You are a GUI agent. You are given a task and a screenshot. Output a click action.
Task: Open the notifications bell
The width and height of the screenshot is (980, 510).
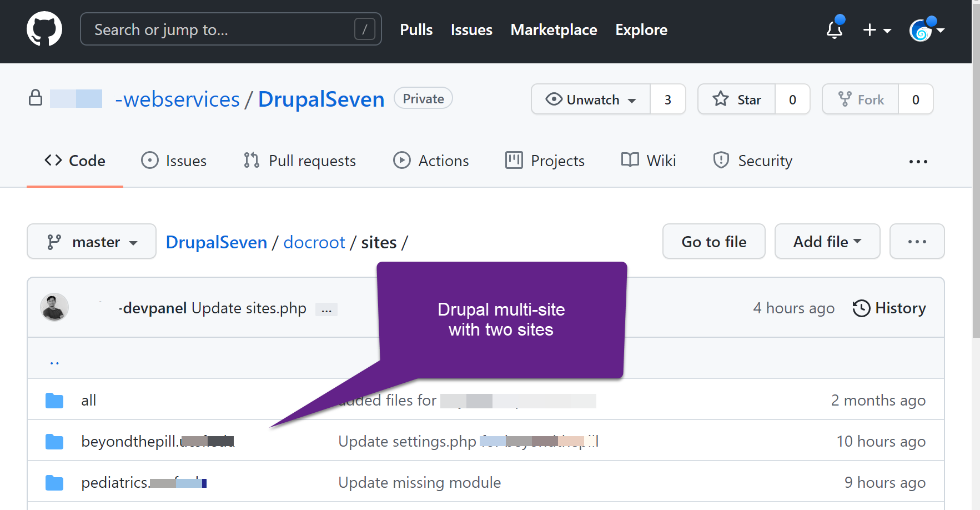pyautogui.click(x=834, y=29)
